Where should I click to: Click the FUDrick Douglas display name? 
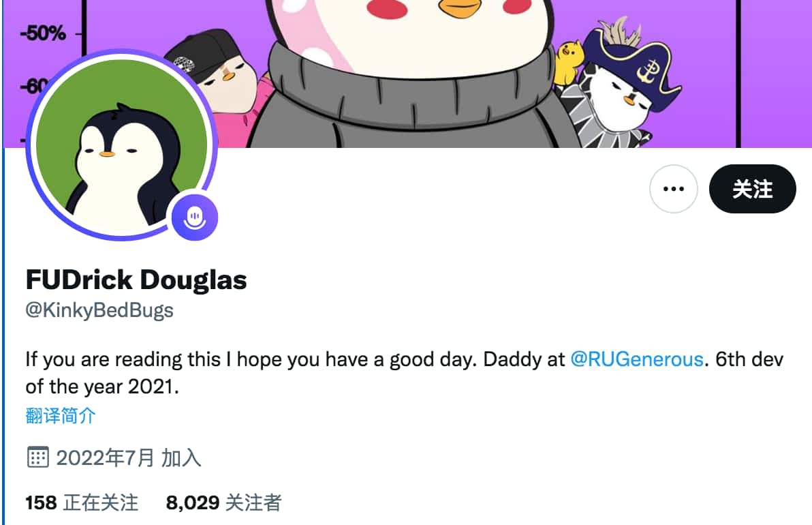(136, 280)
